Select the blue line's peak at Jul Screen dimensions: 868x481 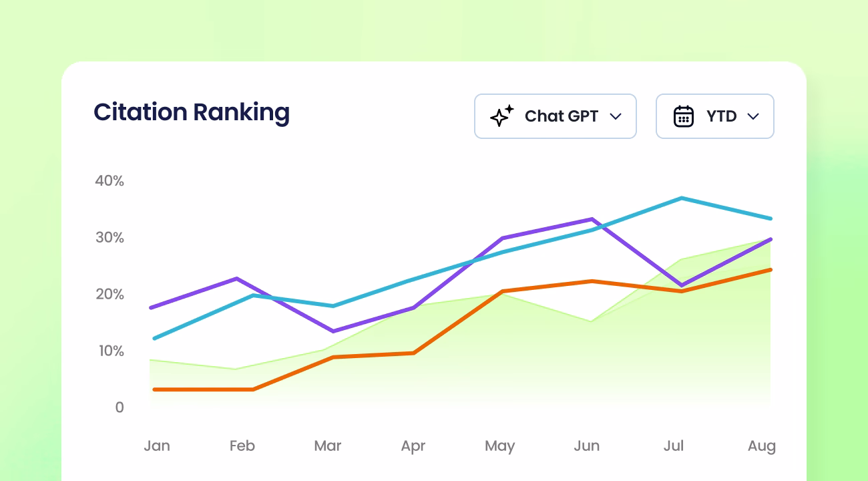[x=680, y=198]
